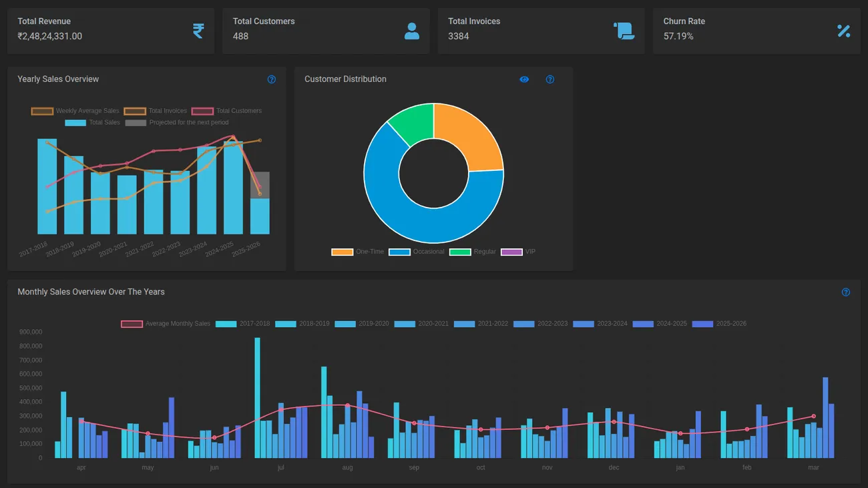Open the Customer Distribution help icon

tap(550, 79)
